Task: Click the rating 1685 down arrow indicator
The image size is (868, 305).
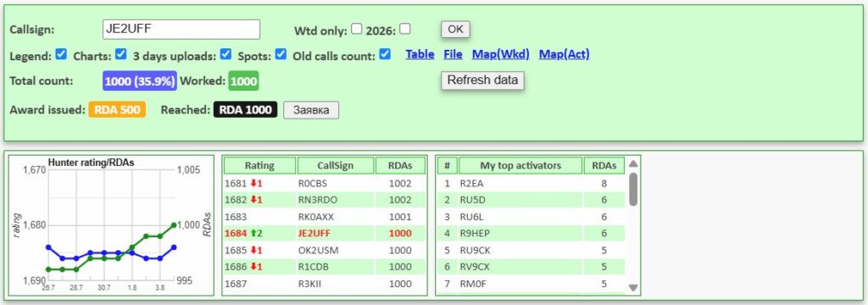Action: pyautogui.click(x=254, y=250)
